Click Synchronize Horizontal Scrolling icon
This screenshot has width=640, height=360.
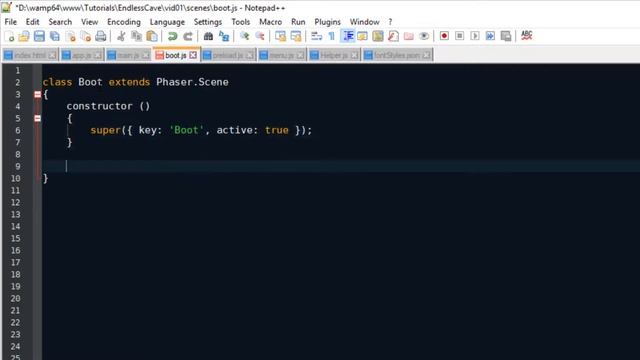coord(296,36)
